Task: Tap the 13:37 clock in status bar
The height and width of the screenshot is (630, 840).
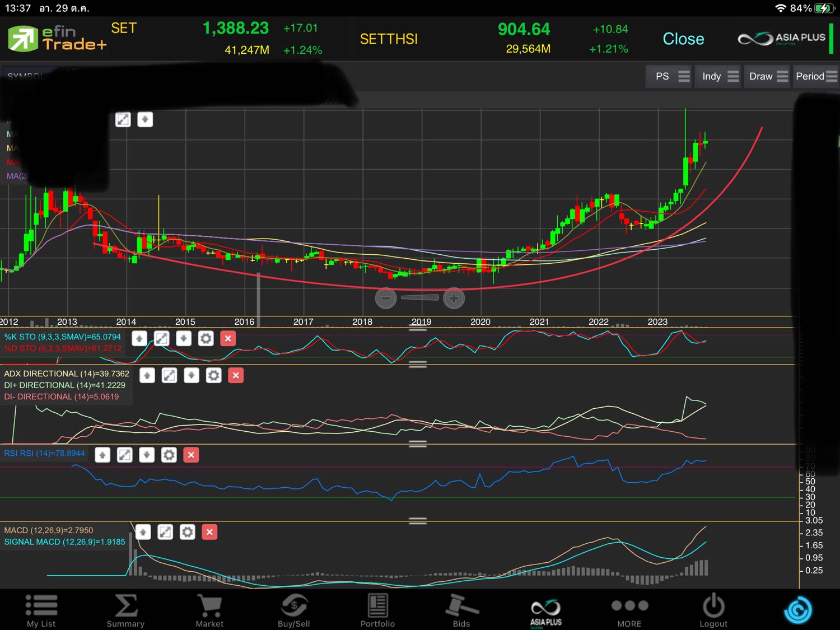Action: point(17,8)
